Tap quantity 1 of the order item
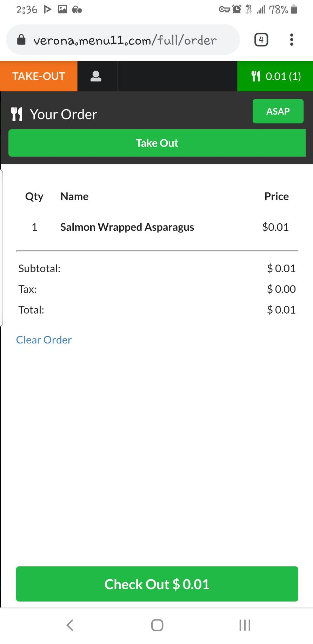The height and width of the screenshot is (644, 313). [34, 227]
